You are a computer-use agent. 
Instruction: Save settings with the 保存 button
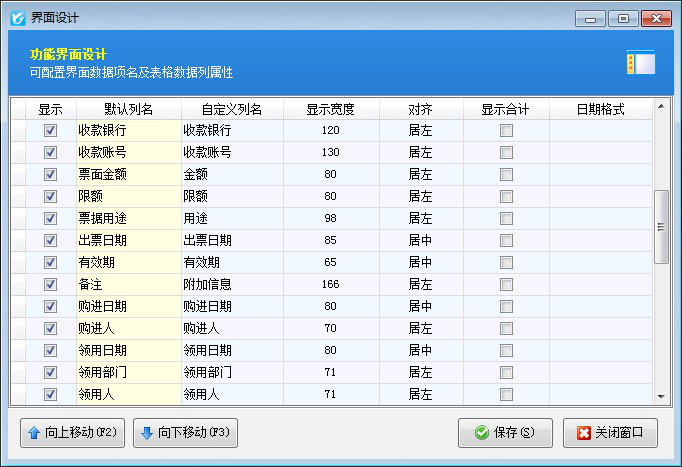505,433
